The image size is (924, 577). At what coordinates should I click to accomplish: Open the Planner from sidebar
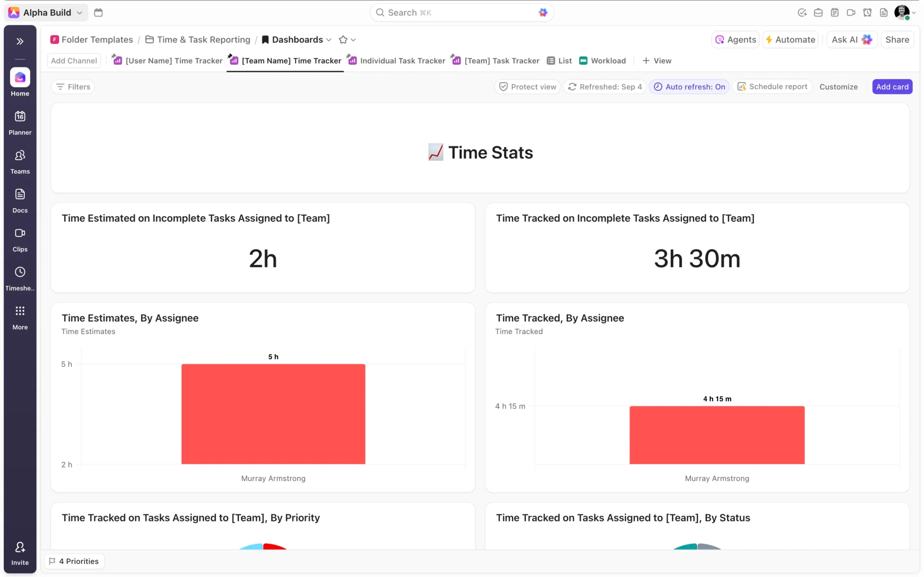coord(20,123)
